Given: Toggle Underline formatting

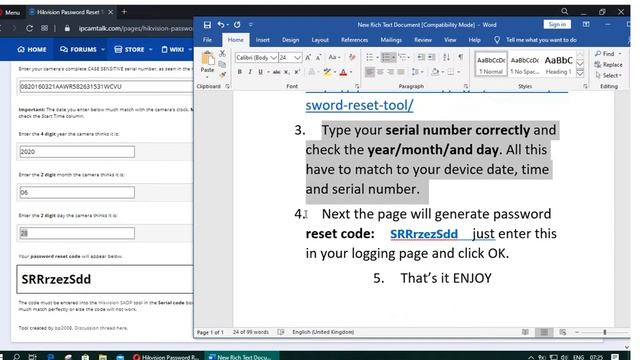Looking at the screenshot, I should tap(260, 72).
